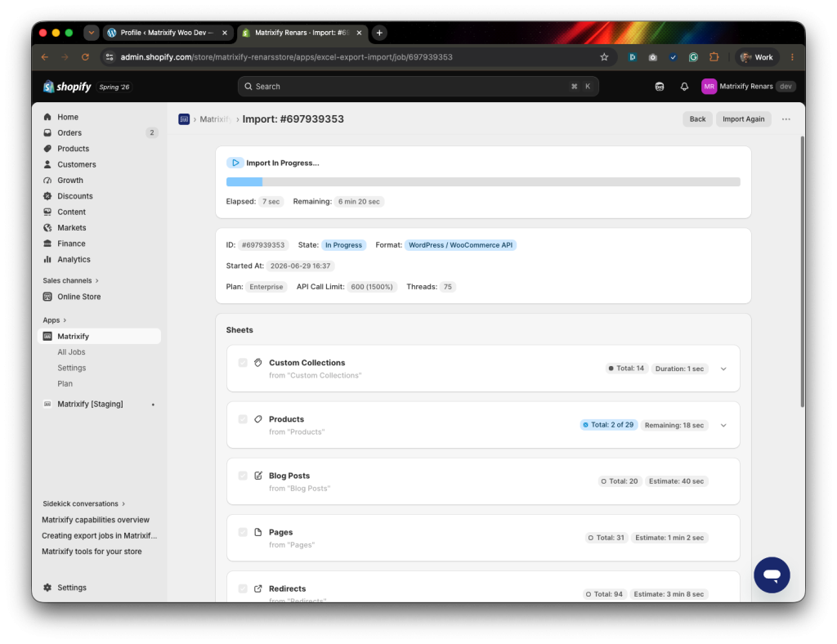Image resolution: width=837 pixels, height=644 pixels.
Task: Open the Work profile menu
Action: 757,57
